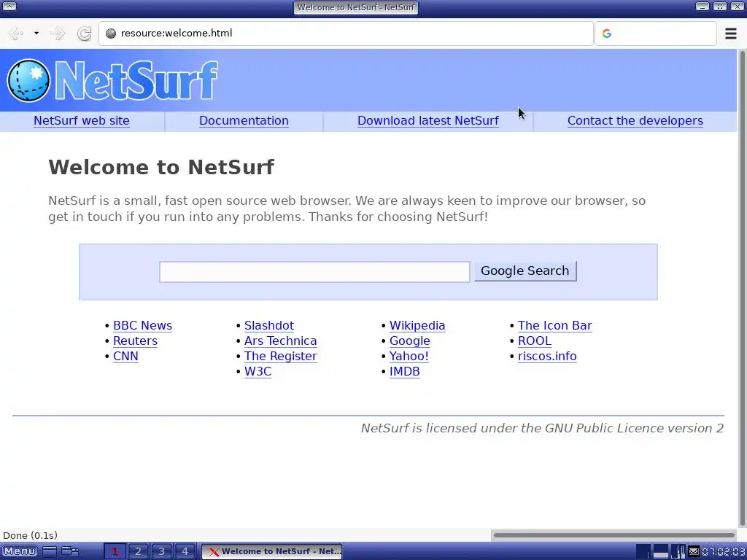
Task: Open the CNN link
Action: [125, 356]
